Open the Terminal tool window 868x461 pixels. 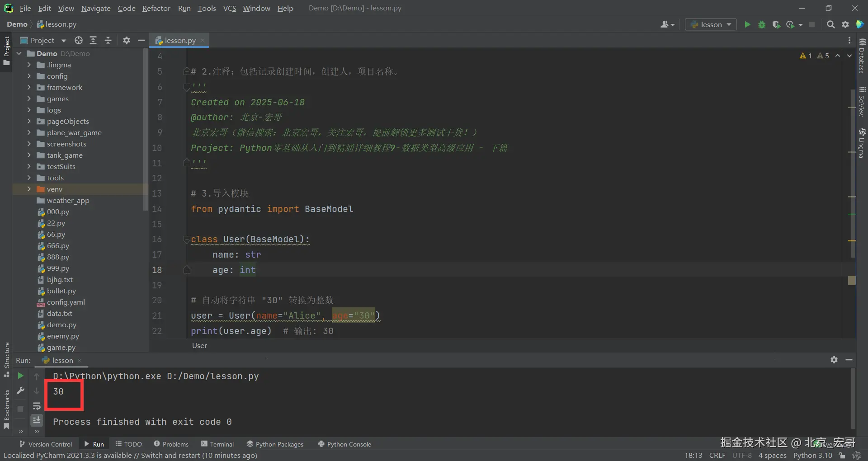(217, 444)
